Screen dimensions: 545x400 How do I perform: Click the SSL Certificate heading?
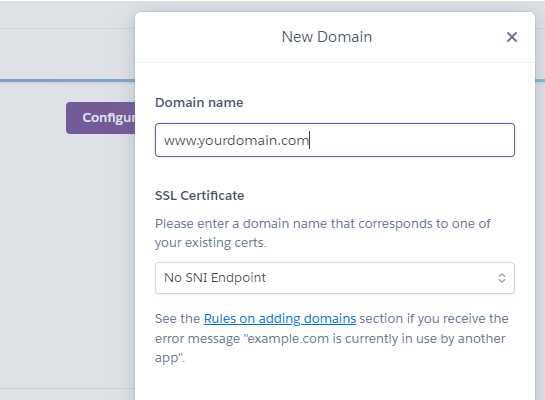[200, 196]
